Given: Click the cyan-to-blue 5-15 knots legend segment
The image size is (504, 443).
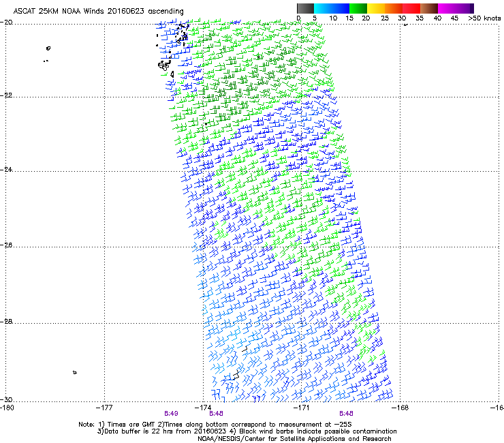Looking at the screenshot, I should tap(332, 8).
